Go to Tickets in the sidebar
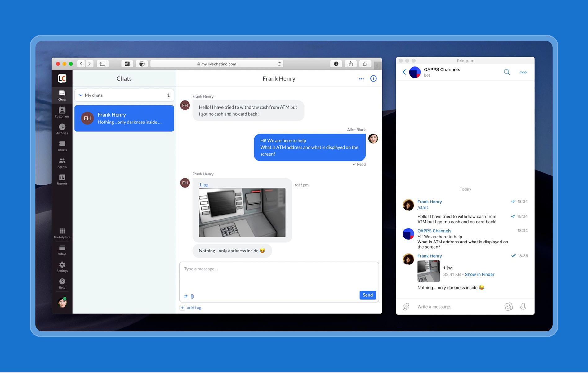588x373 pixels. click(x=62, y=146)
